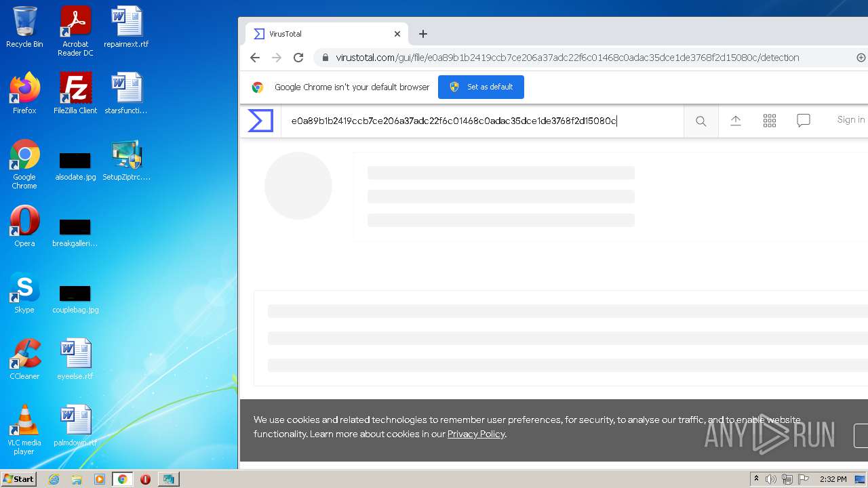
Task: Open the SetupZiptrc installer icon
Action: tap(126, 160)
